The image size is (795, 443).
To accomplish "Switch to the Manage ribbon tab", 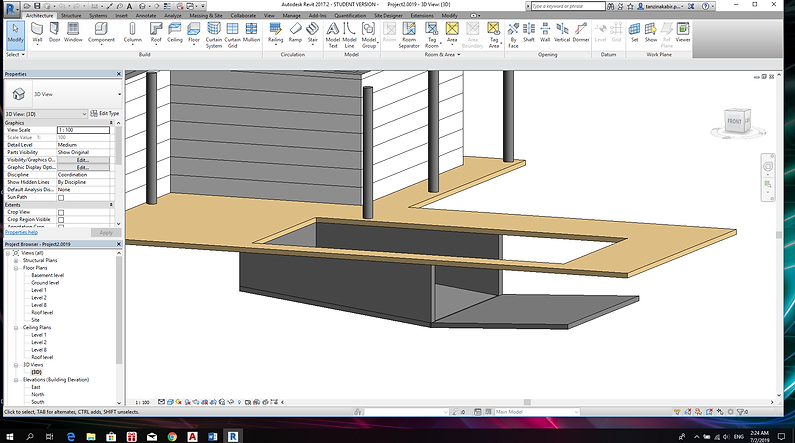I will coord(292,16).
